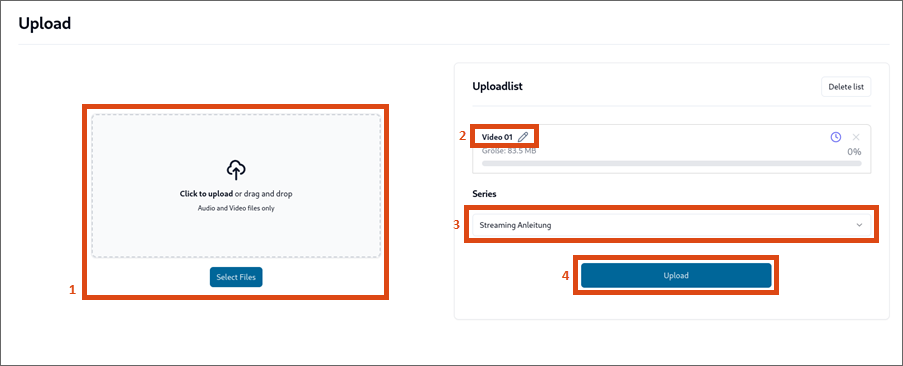Click the Video 01 upload progress bar
The image size is (903, 366).
pyautogui.click(x=671, y=163)
